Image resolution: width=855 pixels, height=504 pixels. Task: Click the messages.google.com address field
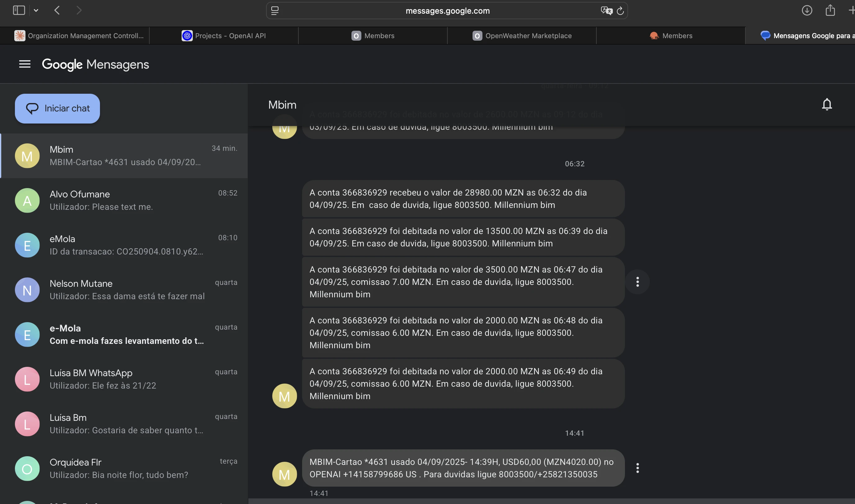point(447,11)
